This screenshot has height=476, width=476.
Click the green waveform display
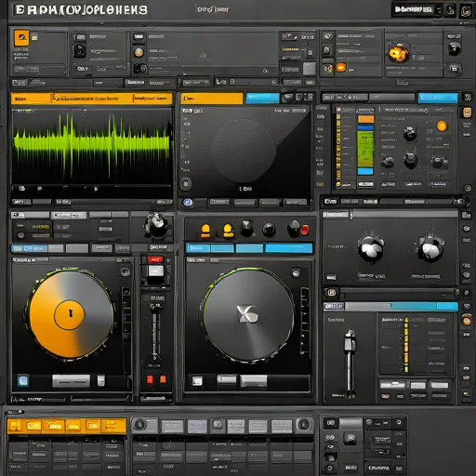point(92,146)
